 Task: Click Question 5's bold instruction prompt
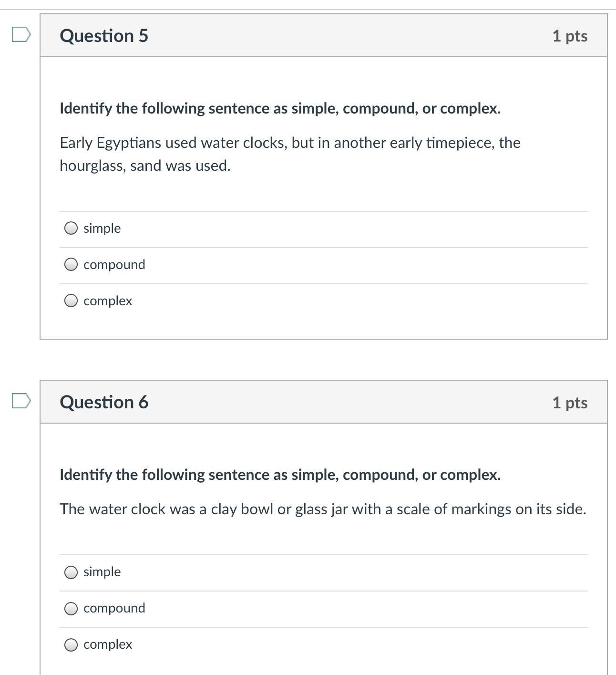(280, 108)
